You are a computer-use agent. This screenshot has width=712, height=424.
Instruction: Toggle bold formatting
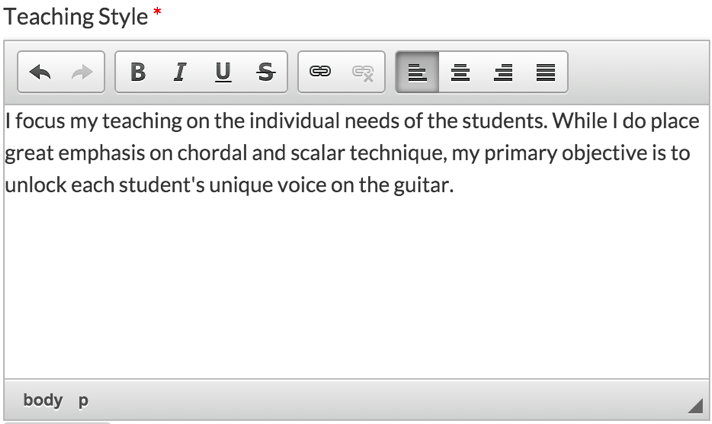coord(138,72)
